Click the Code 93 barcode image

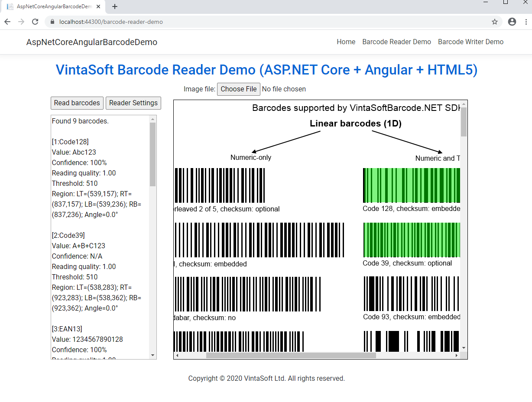coord(412,294)
